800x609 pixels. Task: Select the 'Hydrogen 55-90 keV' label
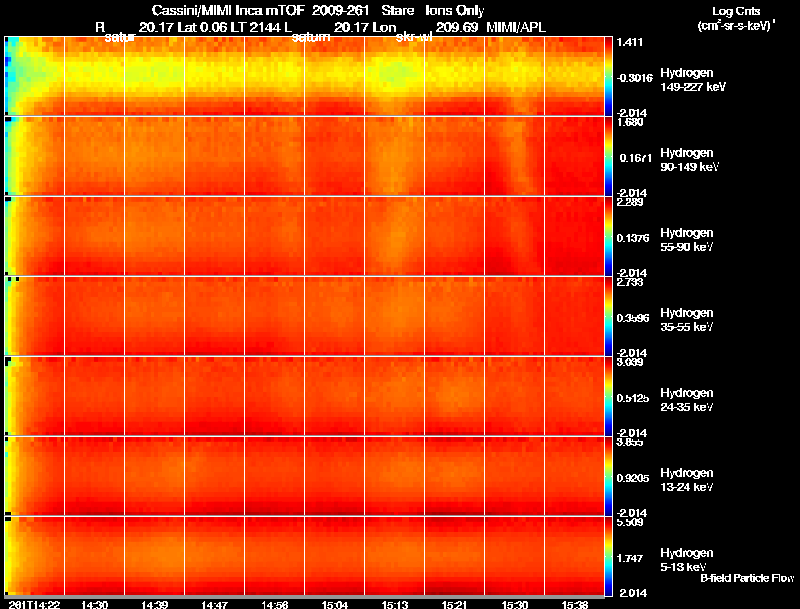tap(687, 240)
